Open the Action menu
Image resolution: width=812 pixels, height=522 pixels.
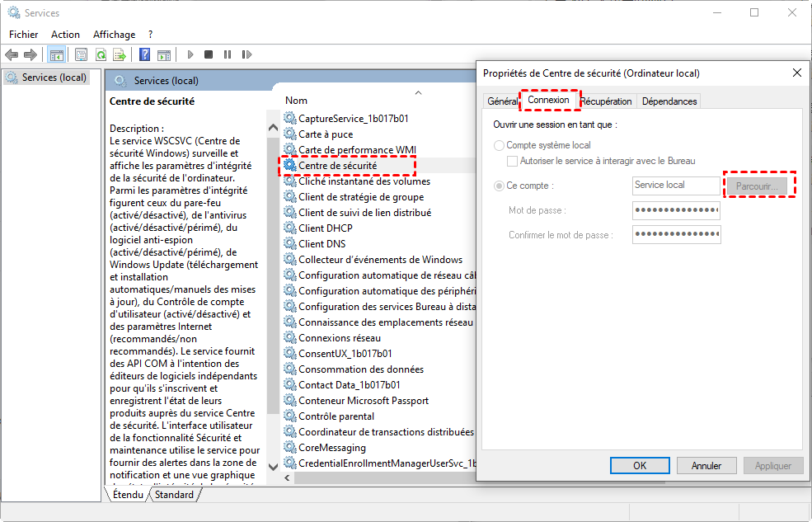click(x=65, y=35)
